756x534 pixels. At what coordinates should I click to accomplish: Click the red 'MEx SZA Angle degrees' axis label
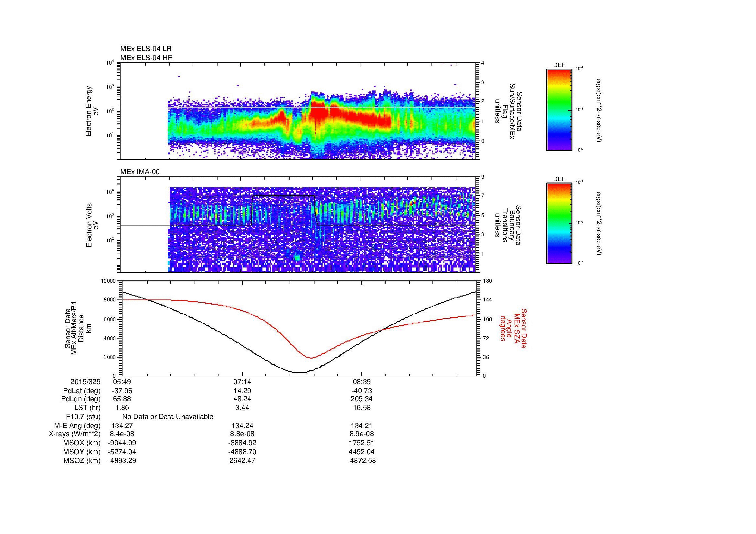click(x=513, y=328)
